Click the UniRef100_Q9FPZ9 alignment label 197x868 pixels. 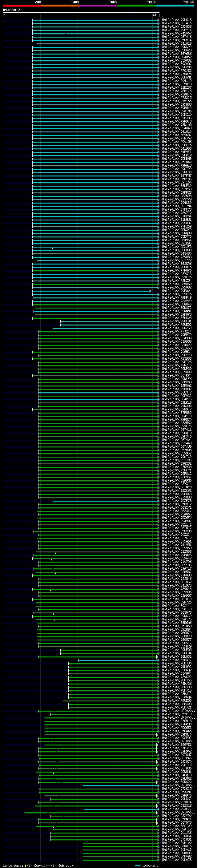[177, 335]
